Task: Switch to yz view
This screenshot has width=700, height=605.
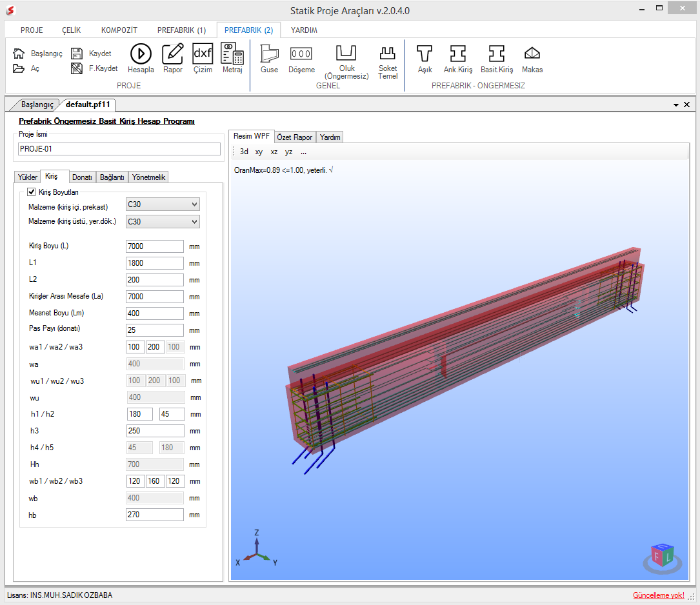Action: pos(289,152)
